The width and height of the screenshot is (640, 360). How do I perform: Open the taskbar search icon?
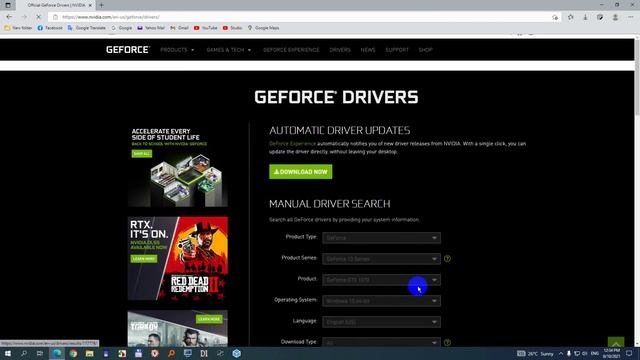point(24,353)
